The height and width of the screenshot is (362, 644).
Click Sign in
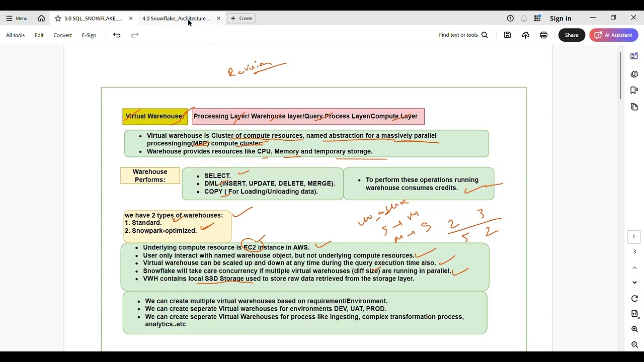(x=560, y=19)
